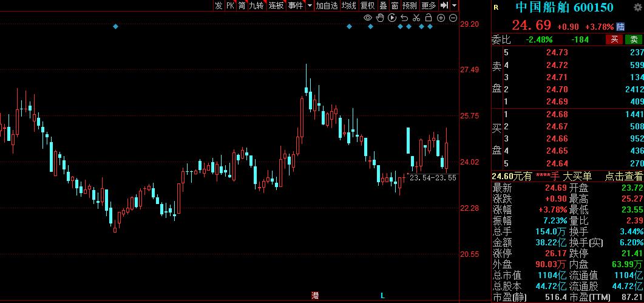Open the dropdown arrow next to 事件

tap(310, 5)
